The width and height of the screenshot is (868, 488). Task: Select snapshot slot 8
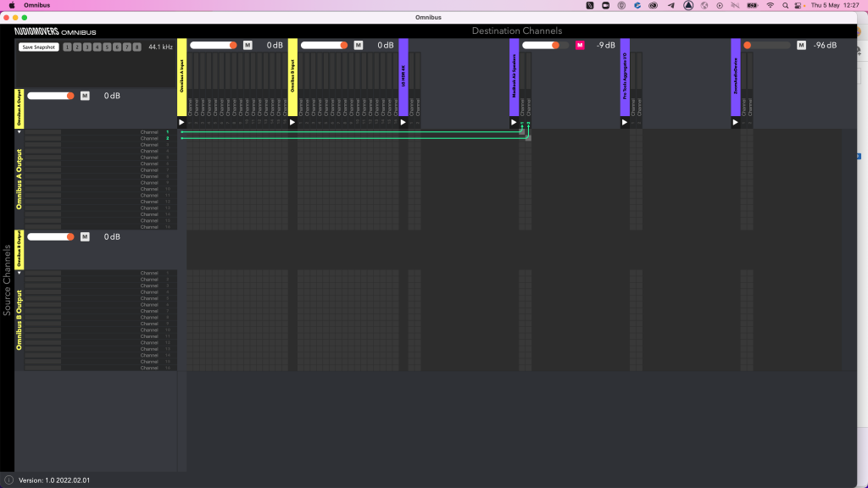136,47
